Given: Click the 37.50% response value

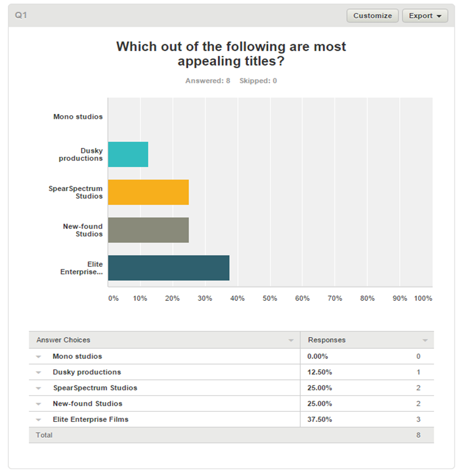Looking at the screenshot, I should tap(320, 420).
